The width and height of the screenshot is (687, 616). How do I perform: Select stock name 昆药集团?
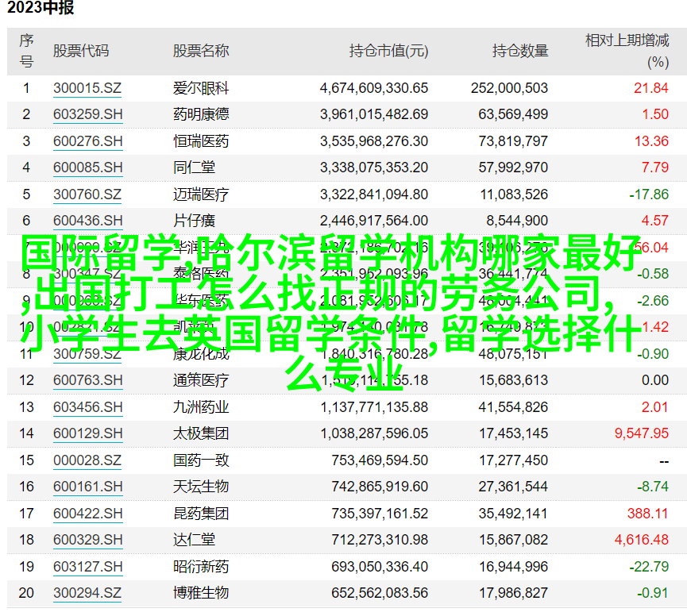coord(201,514)
